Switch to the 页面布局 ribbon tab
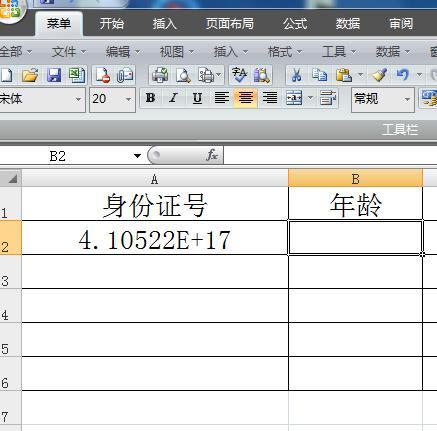Viewport: 437px width, 431px height. point(230,24)
